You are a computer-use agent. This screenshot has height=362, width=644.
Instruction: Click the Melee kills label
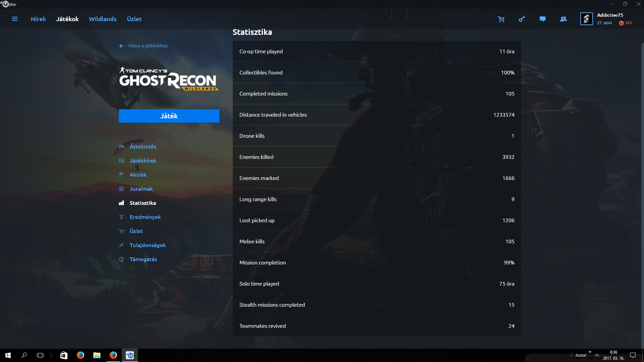pos(252,241)
